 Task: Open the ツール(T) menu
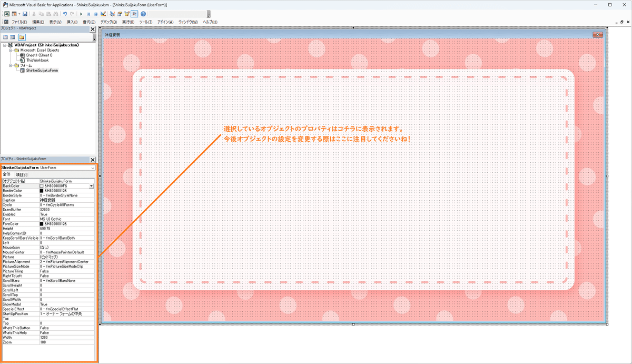[146, 22]
